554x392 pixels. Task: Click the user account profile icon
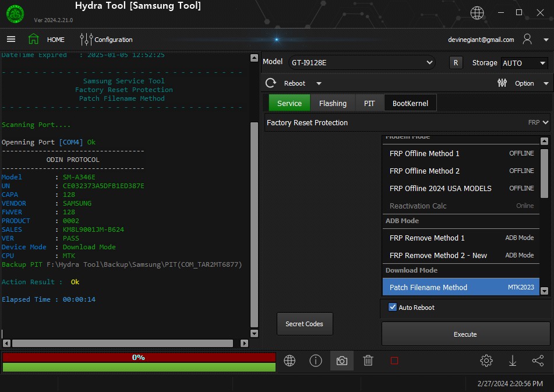(527, 39)
